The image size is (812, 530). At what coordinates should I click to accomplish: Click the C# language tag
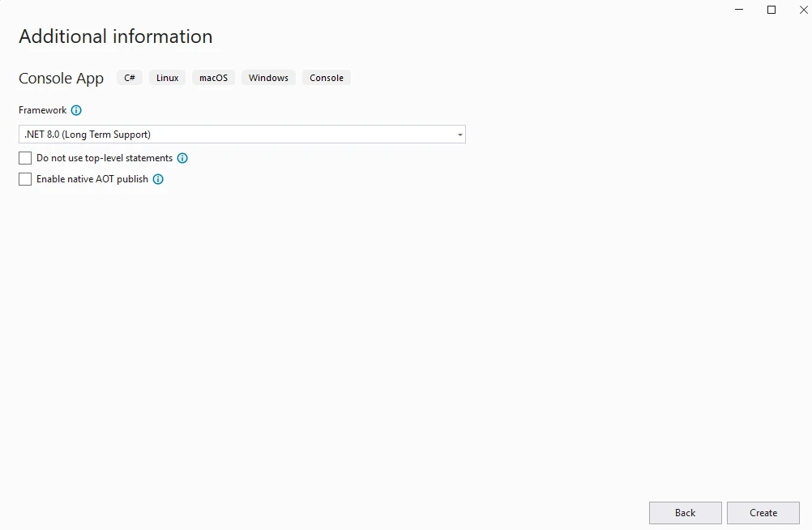click(x=130, y=78)
